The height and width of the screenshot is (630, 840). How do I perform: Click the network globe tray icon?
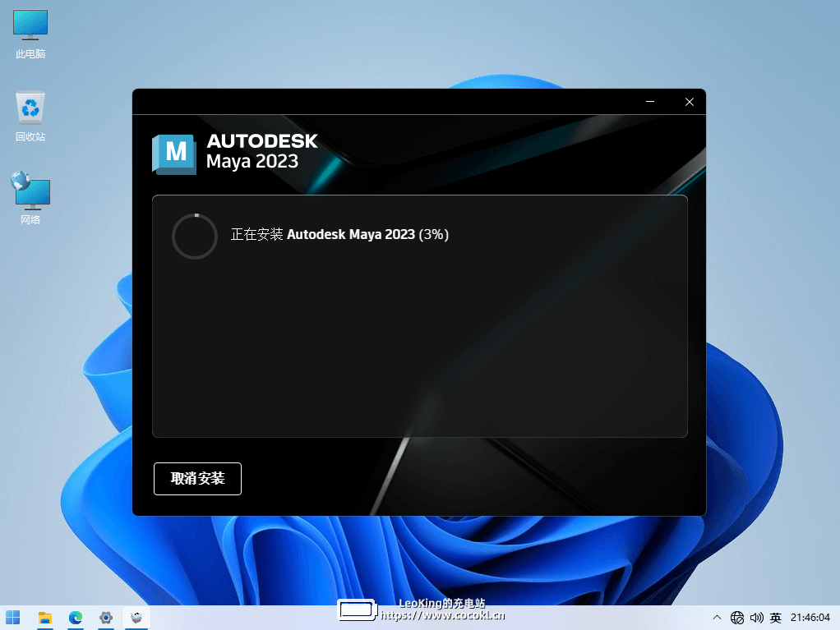737,618
